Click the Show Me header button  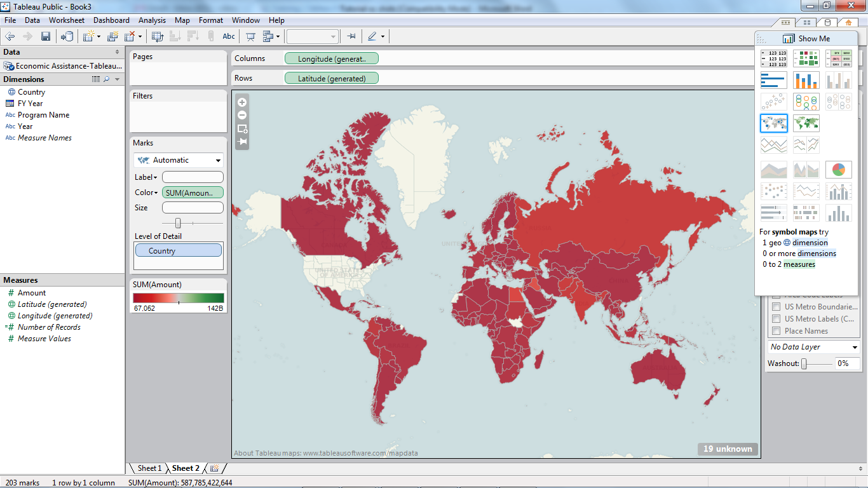806,38
